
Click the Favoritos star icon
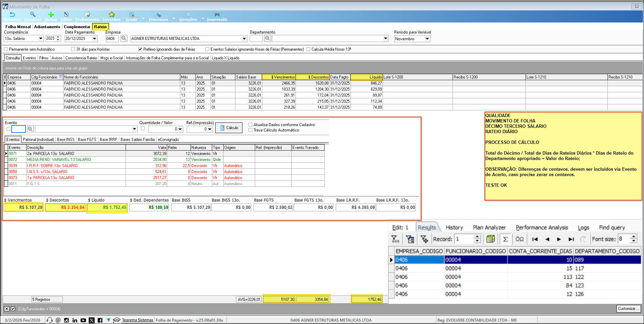[x=112, y=15]
